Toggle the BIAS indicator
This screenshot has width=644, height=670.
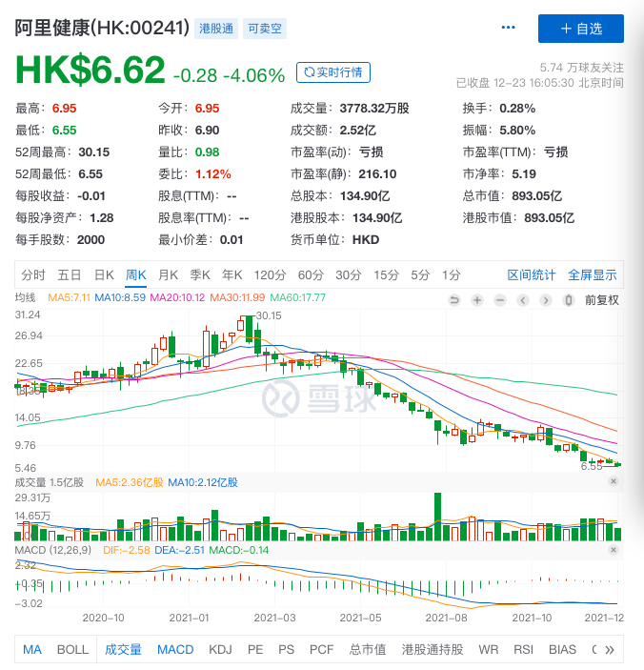[x=562, y=649]
